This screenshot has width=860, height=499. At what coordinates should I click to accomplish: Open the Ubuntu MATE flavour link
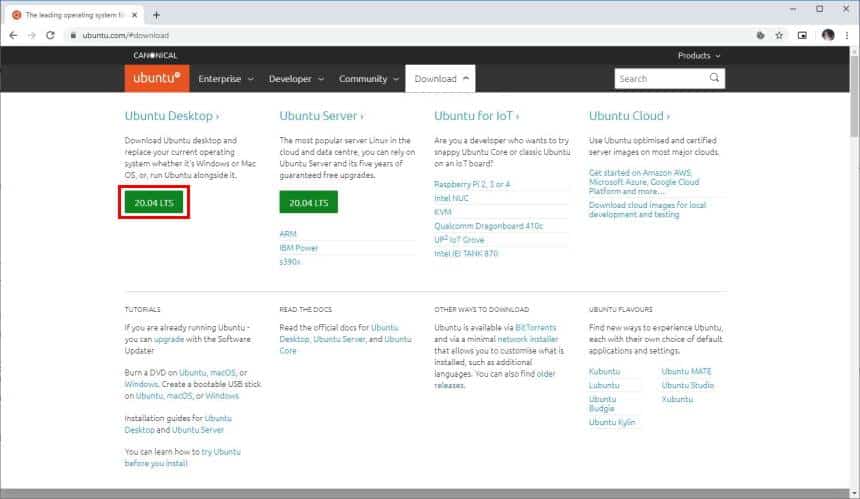click(686, 371)
